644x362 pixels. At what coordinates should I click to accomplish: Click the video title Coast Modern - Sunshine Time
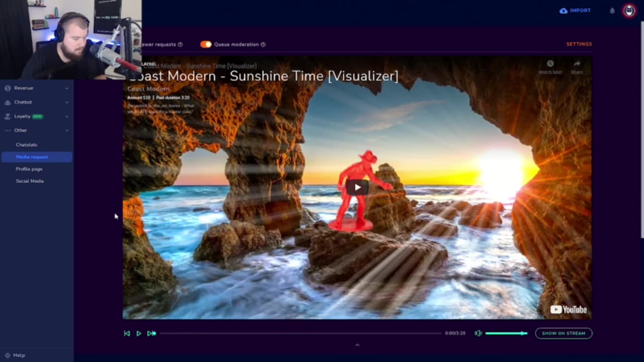click(263, 76)
